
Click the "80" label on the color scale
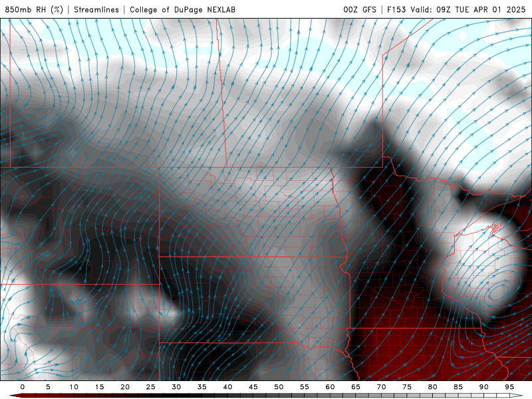pyautogui.click(x=433, y=387)
